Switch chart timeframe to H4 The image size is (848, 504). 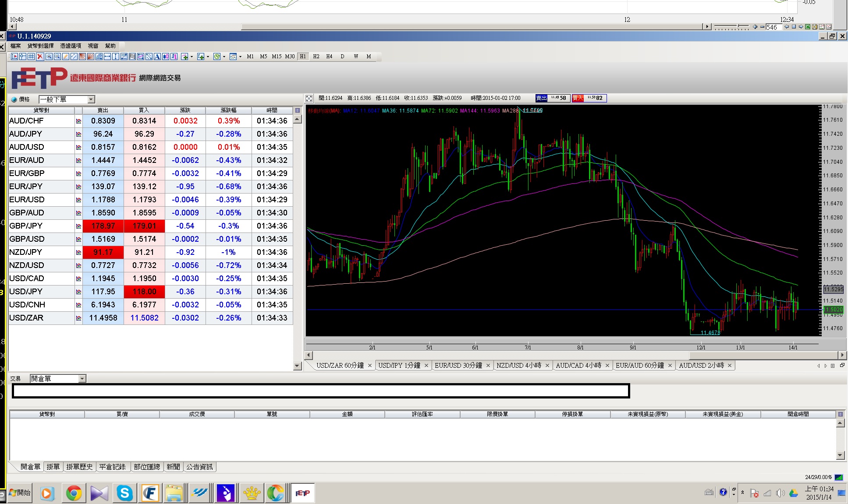pyautogui.click(x=329, y=56)
